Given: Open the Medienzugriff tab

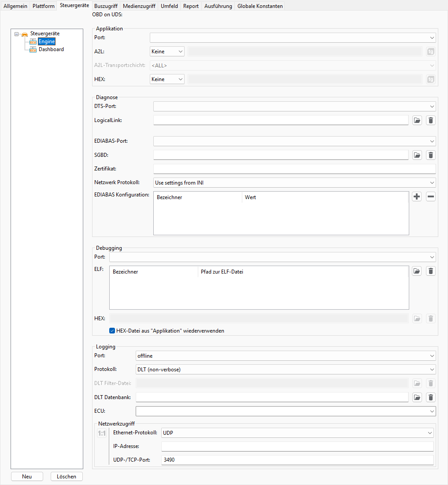Looking at the screenshot, I should (139, 6).
